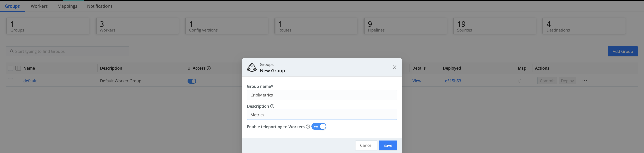Click the Group name input field
The image size is (644, 153).
pos(322,95)
